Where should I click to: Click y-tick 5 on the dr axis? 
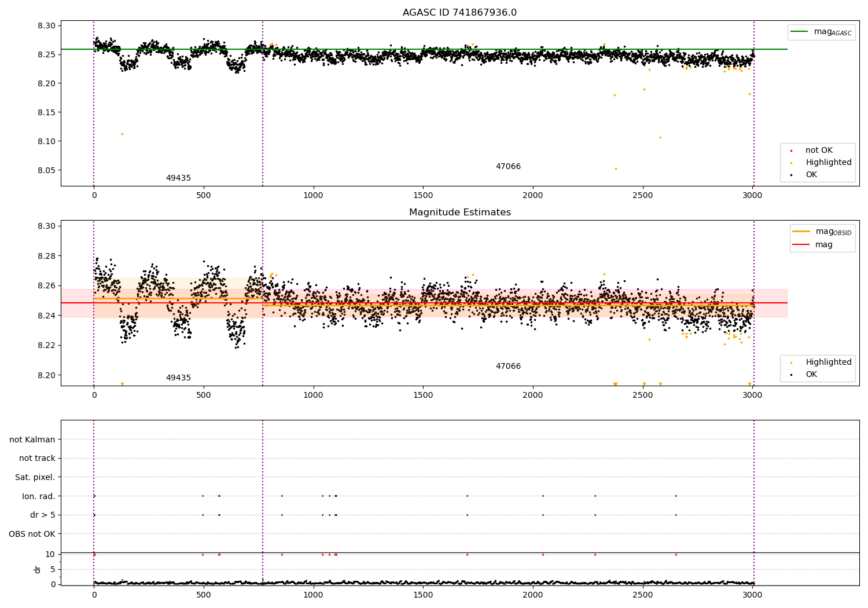click(53, 569)
